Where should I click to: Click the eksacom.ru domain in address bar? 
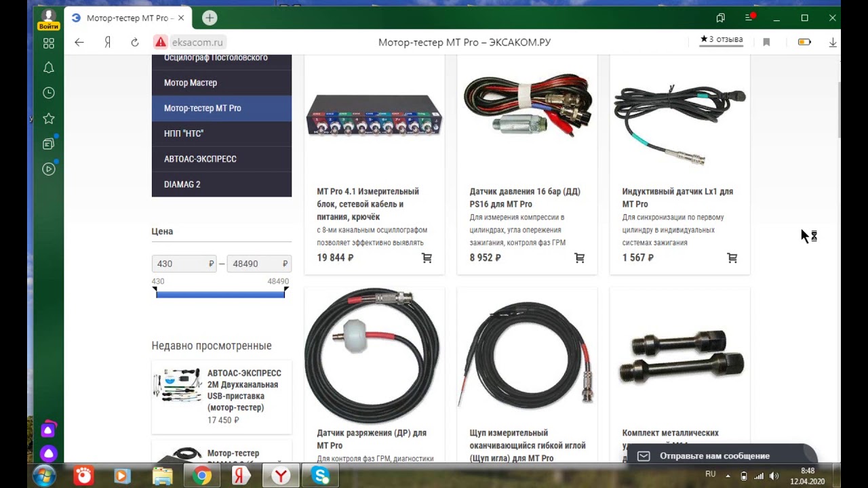(x=197, y=42)
